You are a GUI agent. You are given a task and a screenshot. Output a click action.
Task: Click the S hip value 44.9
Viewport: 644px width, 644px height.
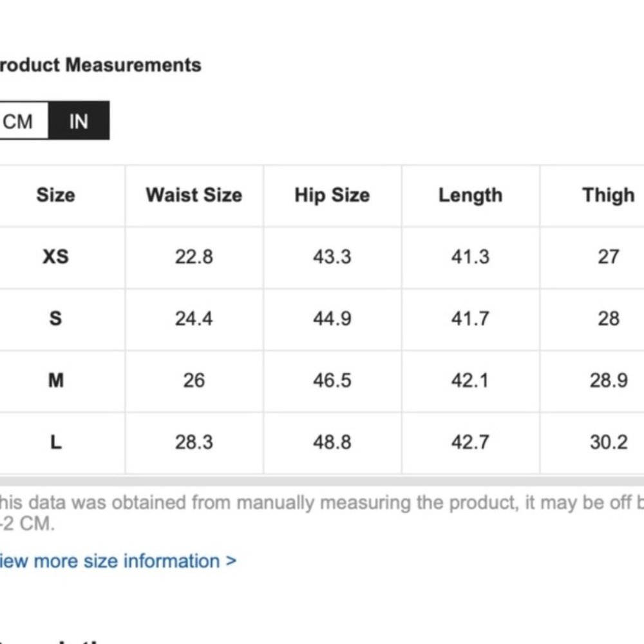coord(332,319)
